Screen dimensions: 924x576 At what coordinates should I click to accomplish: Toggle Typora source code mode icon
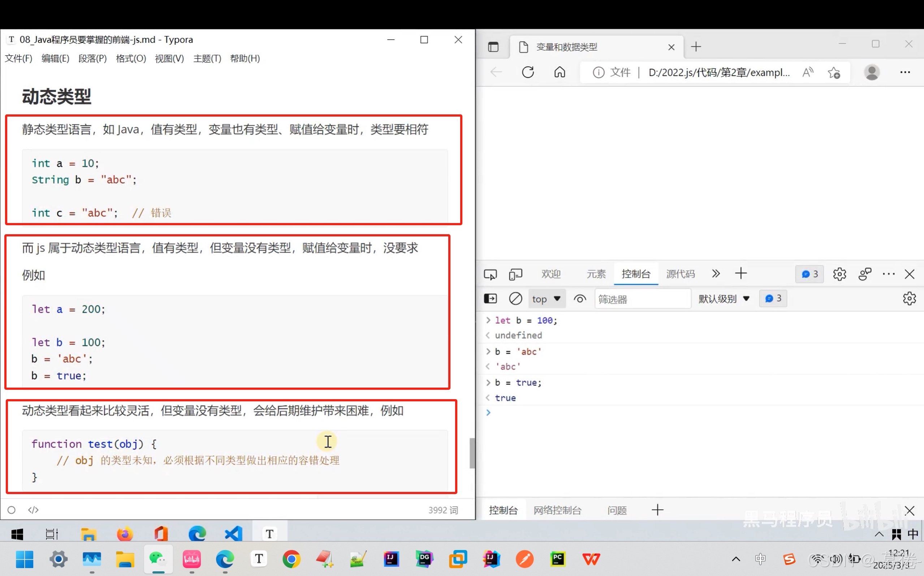point(33,510)
